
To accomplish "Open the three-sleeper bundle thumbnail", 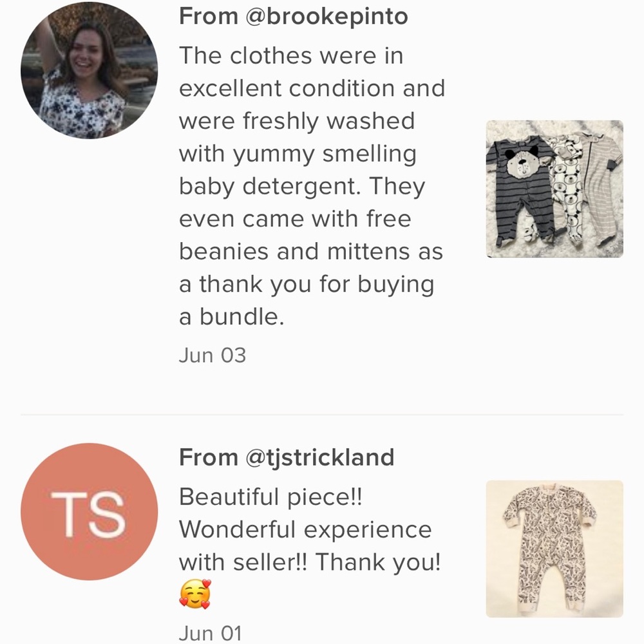I will (554, 189).
